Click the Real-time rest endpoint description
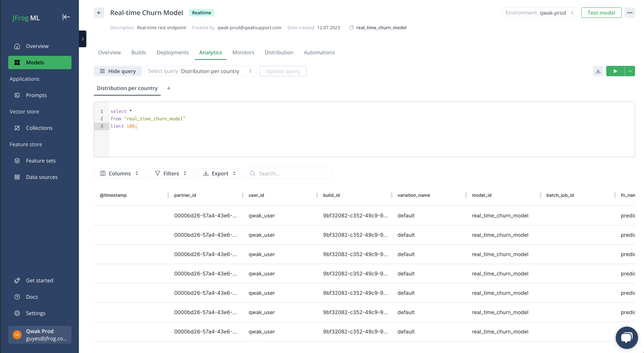 point(161,28)
